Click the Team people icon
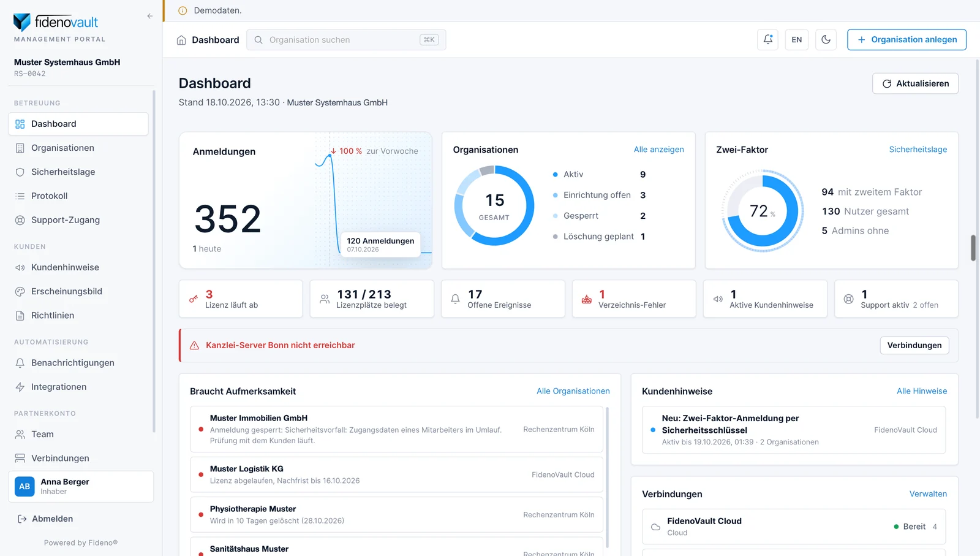 click(x=20, y=434)
